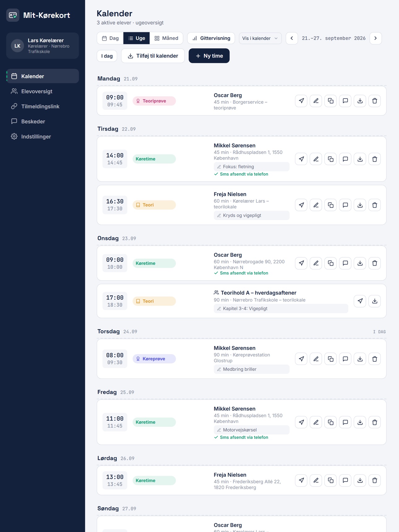This screenshot has width=399, height=532.
Task: Click the note 'Medbring briller'
Action: pyautogui.click(x=251, y=369)
